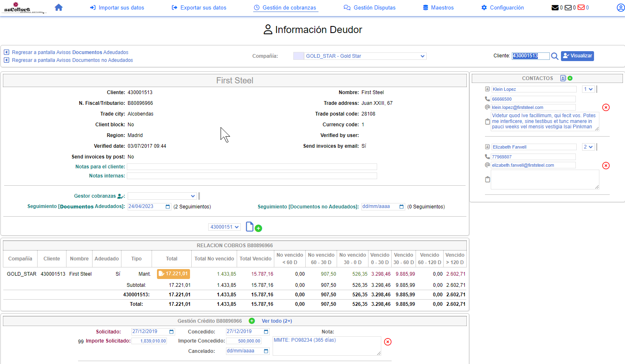Open Importar sus datos menu
625x364 pixels.
pyautogui.click(x=117, y=7)
